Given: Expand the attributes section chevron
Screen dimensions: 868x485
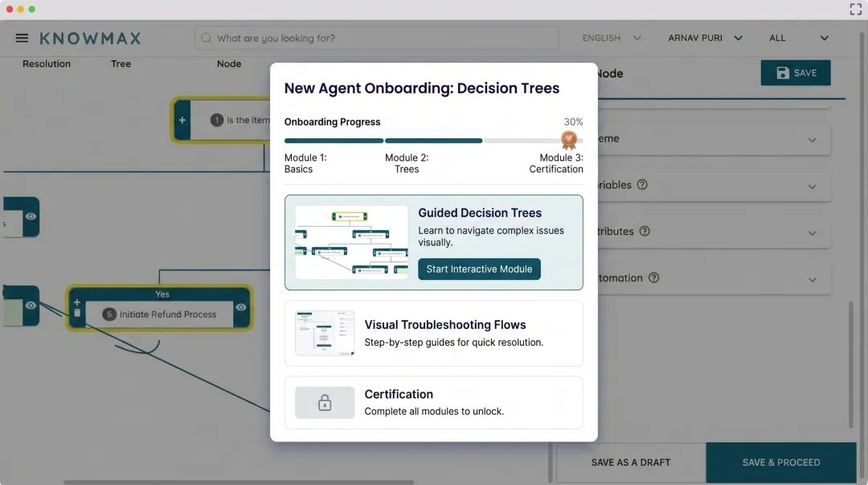Looking at the screenshot, I should (812, 232).
